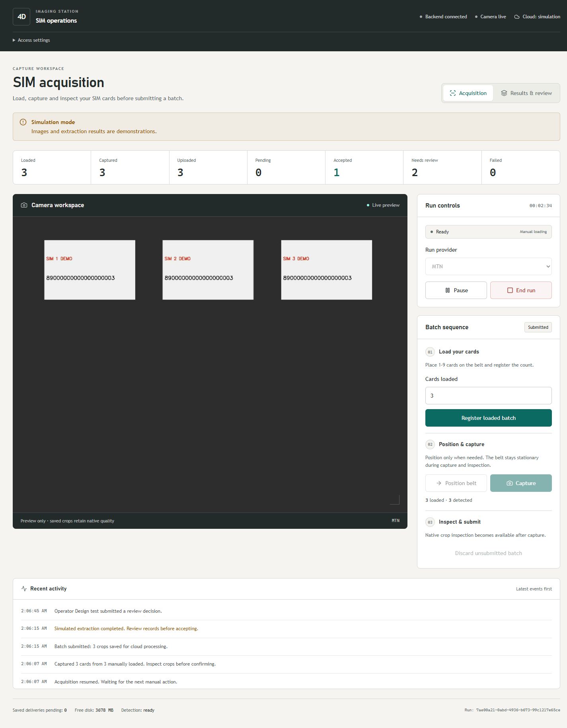Viewport: 567px width, 728px height.
Task: Click the "Captured 3 cards" activity entry
Action: click(x=286, y=664)
